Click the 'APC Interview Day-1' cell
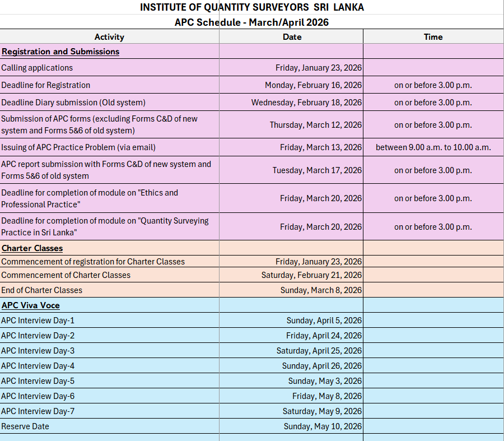 (x=38, y=321)
